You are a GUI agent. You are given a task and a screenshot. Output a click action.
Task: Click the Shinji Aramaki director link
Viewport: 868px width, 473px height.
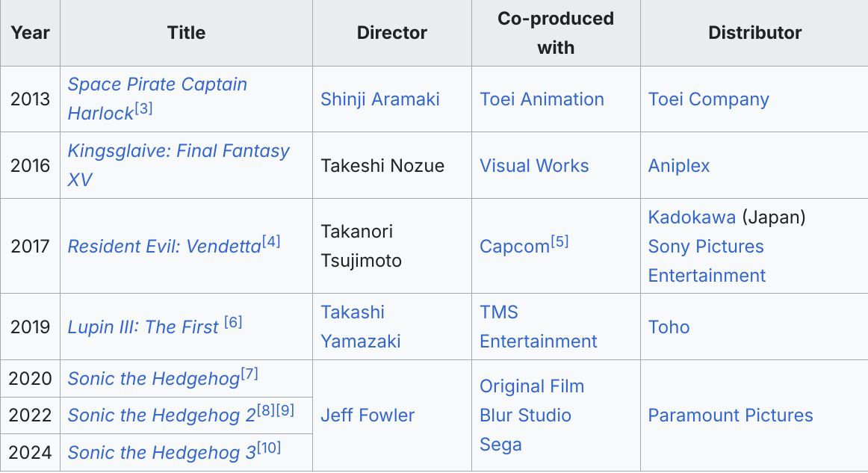[380, 99]
